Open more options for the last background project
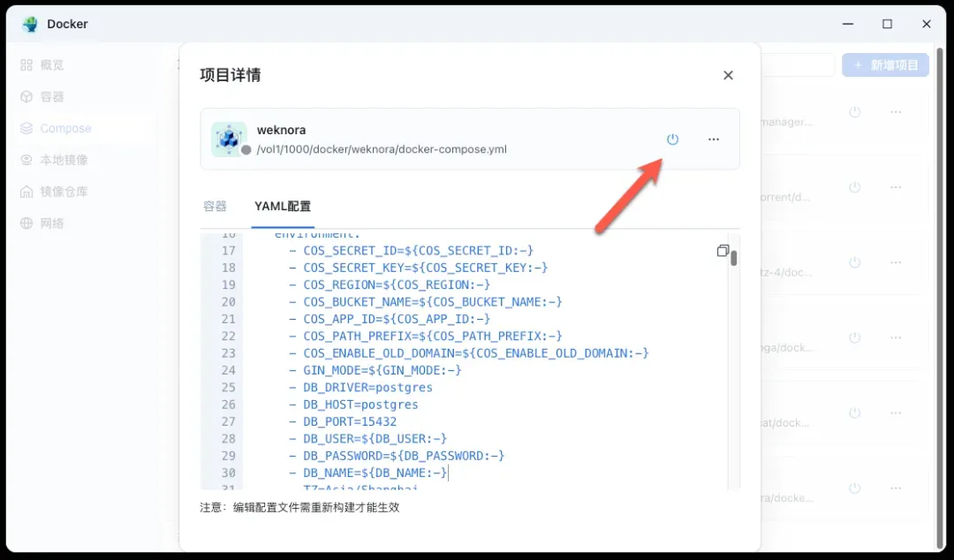The height and width of the screenshot is (560, 954). tap(896, 488)
